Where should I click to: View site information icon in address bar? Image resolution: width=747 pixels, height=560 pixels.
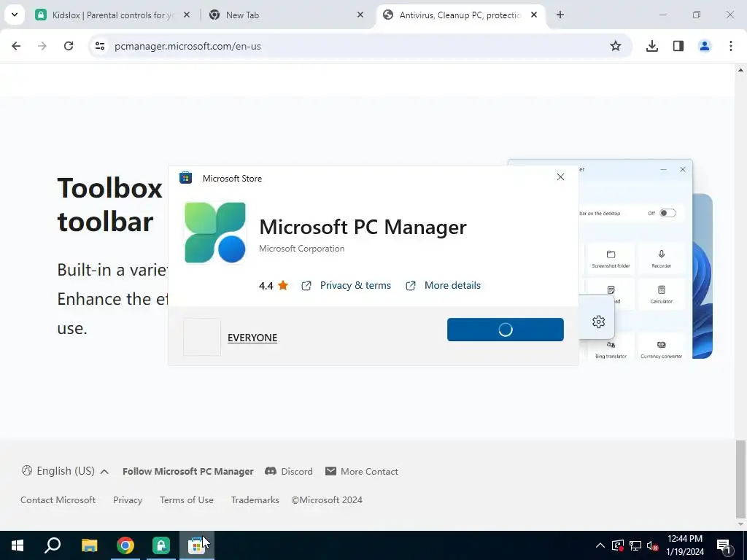pyautogui.click(x=99, y=46)
